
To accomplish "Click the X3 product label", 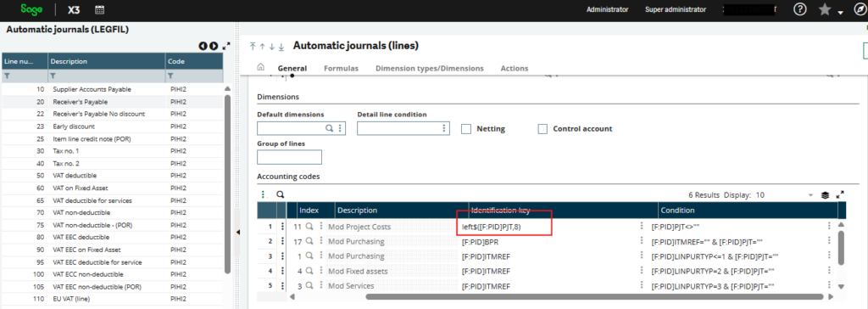I will tap(74, 9).
